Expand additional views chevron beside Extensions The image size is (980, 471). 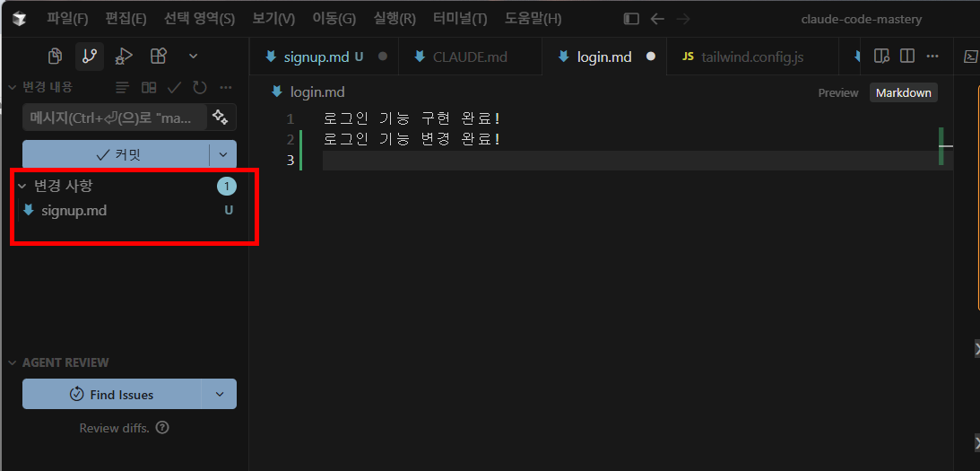point(193,57)
